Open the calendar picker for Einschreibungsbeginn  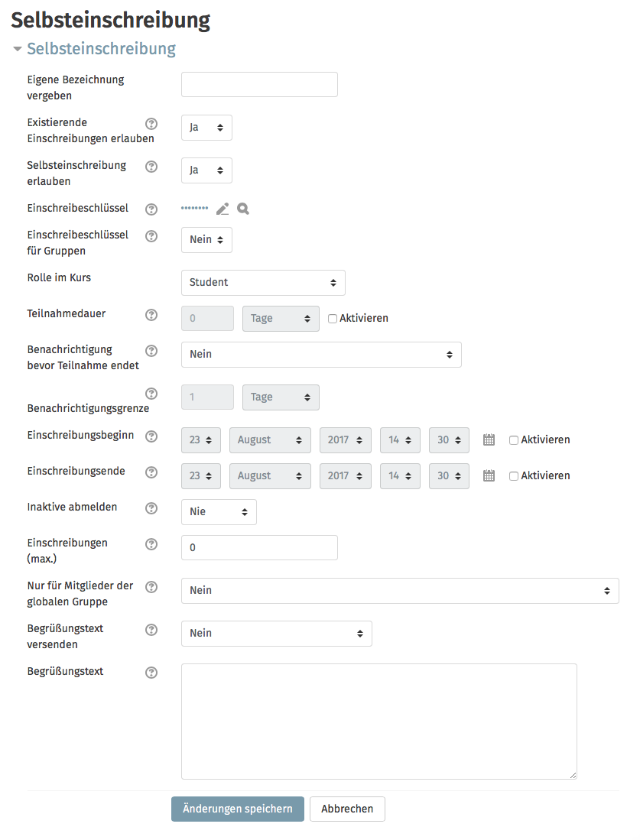(489, 439)
